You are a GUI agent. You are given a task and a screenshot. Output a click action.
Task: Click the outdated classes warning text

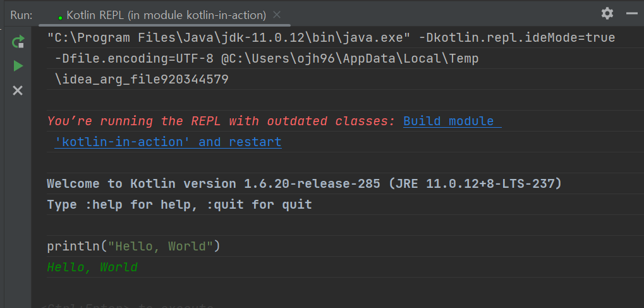point(221,121)
